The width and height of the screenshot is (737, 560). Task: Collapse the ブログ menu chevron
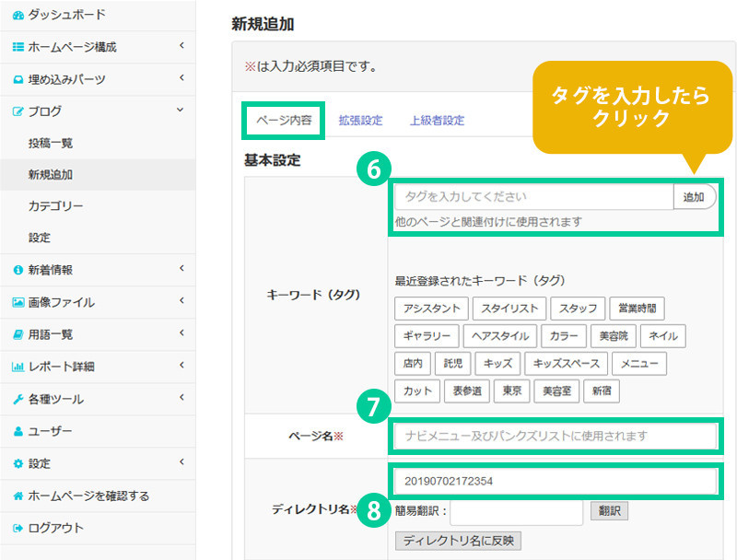click(181, 111)
